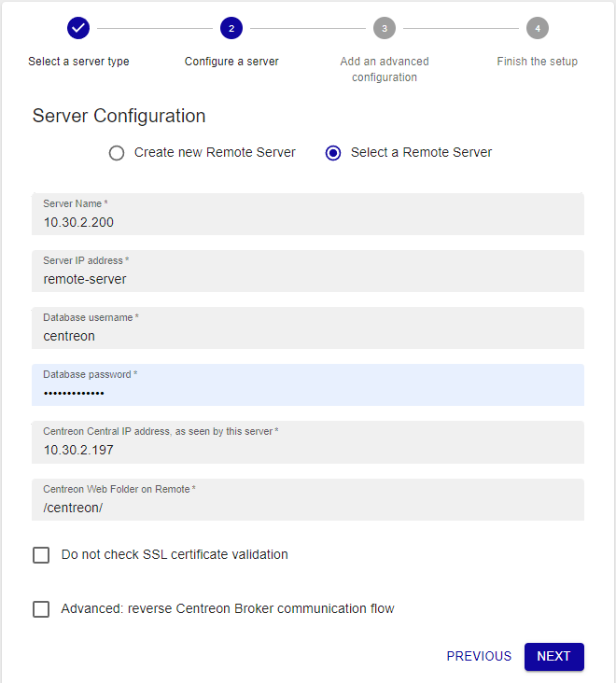Select the 'Configure a server' step label

click(x=231, y=62)
